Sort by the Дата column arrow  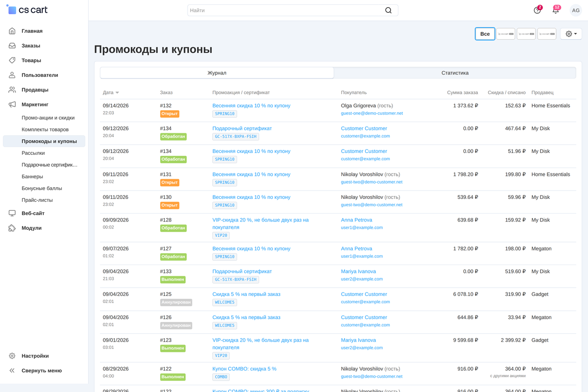(x=117, y=93)
